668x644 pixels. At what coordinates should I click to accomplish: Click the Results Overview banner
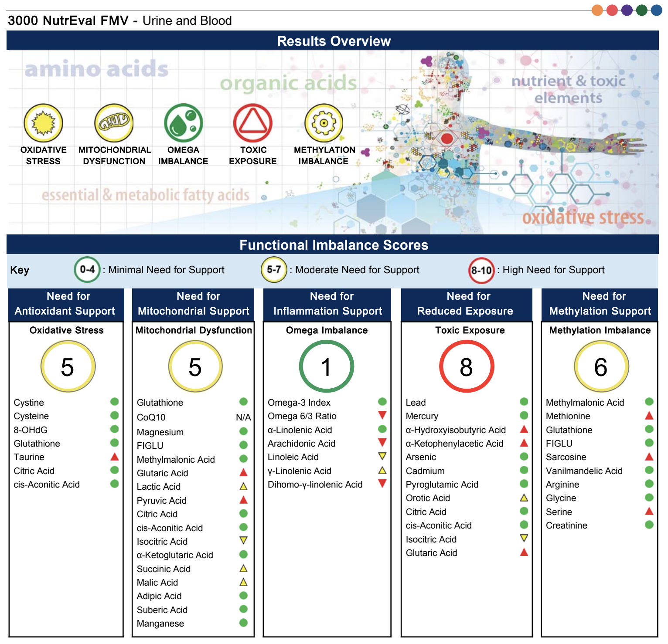333,41
